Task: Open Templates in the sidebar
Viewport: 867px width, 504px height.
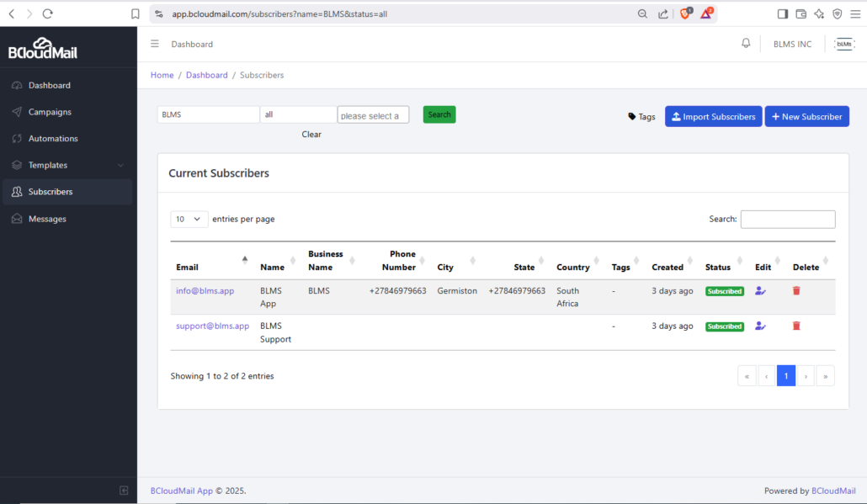Action: tap(67, 165)
